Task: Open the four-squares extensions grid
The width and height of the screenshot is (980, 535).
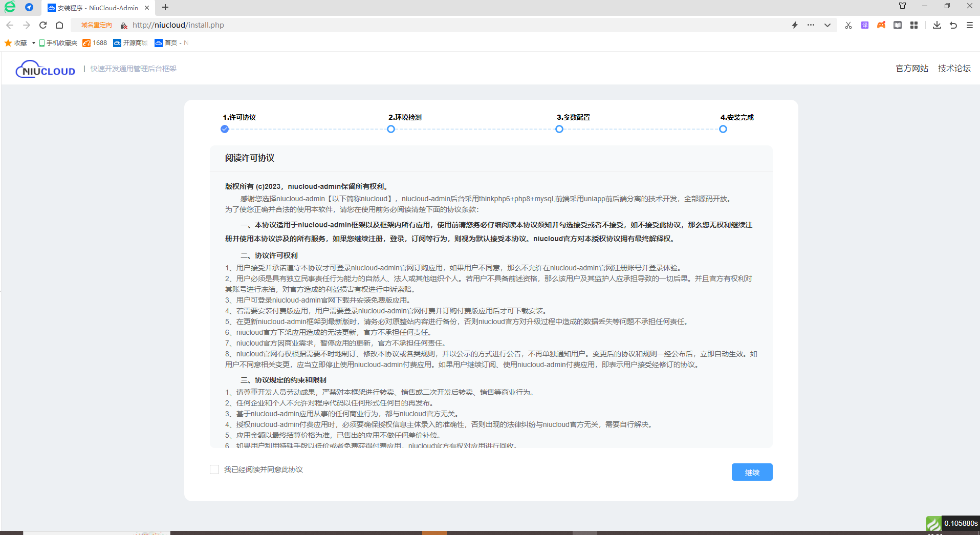Action: click(x=914, y=25)
